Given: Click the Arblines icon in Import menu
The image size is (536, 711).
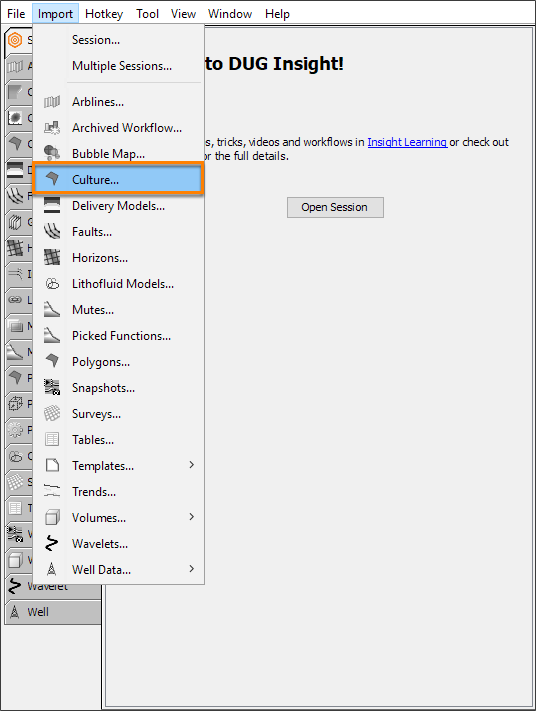Looking at the screenshot, I should (x=52, y=102).
